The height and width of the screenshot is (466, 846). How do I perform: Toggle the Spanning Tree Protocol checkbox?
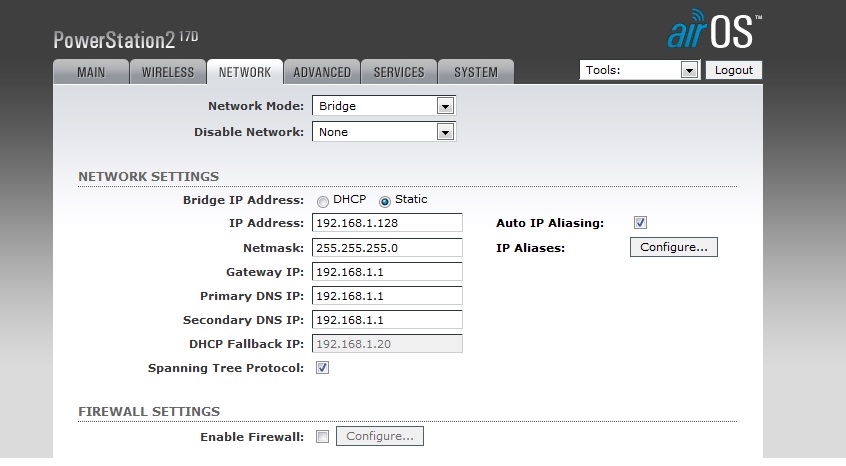click(x=323, y=368)
